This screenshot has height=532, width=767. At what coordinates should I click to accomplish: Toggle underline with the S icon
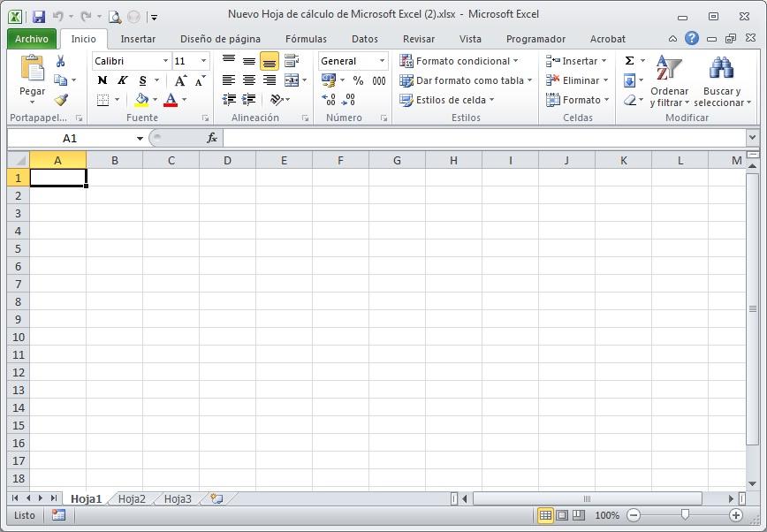click(x=140, y=80)
